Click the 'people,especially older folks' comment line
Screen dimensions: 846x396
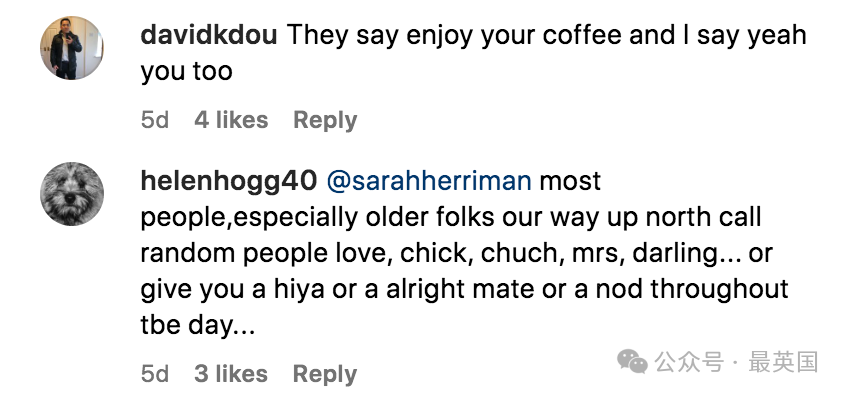[x=451, y=217]
